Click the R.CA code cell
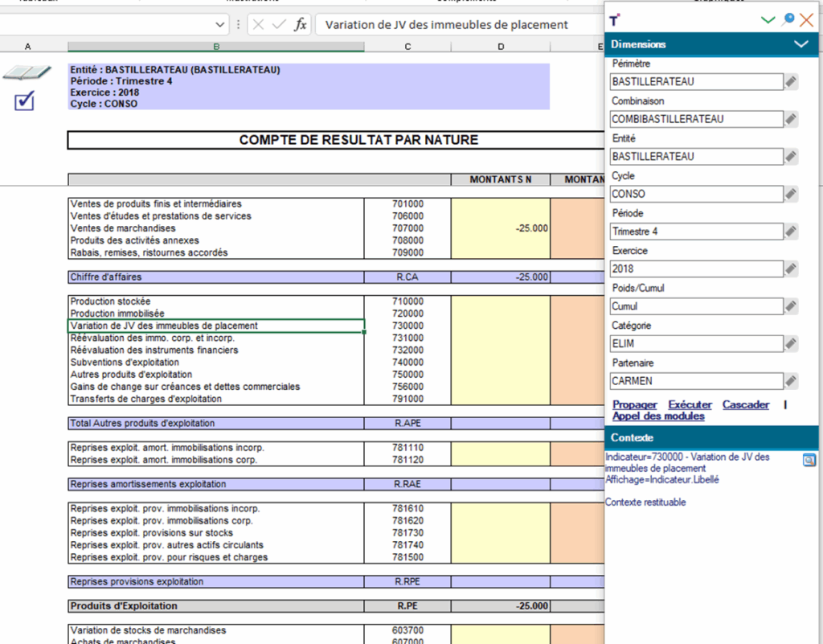Image resolution: width=823 pixels, height=644 pixels. click(x=407, y=277)
